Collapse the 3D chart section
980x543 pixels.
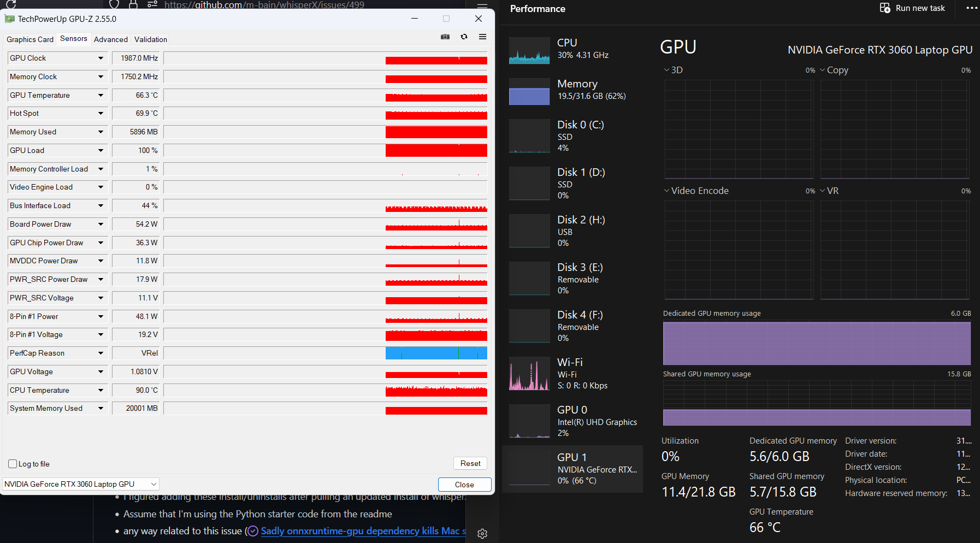tap(666, 69)
